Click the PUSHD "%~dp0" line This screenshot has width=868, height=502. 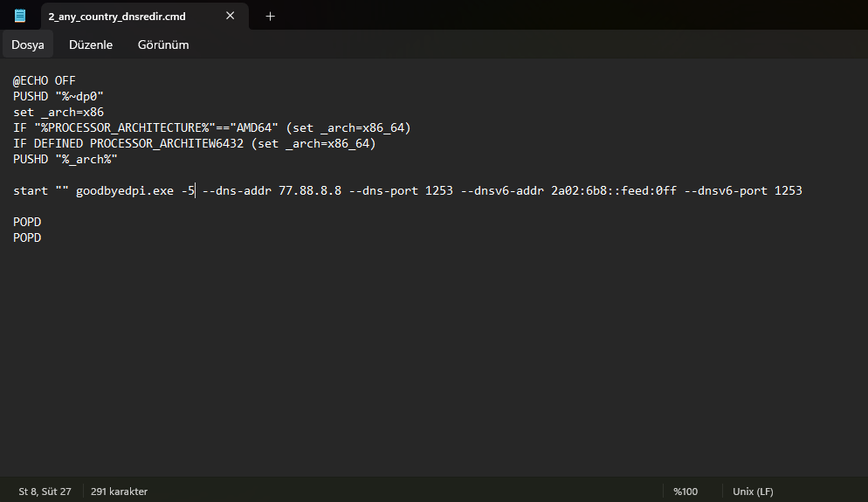pyautogui.click(x=59, y=96)
